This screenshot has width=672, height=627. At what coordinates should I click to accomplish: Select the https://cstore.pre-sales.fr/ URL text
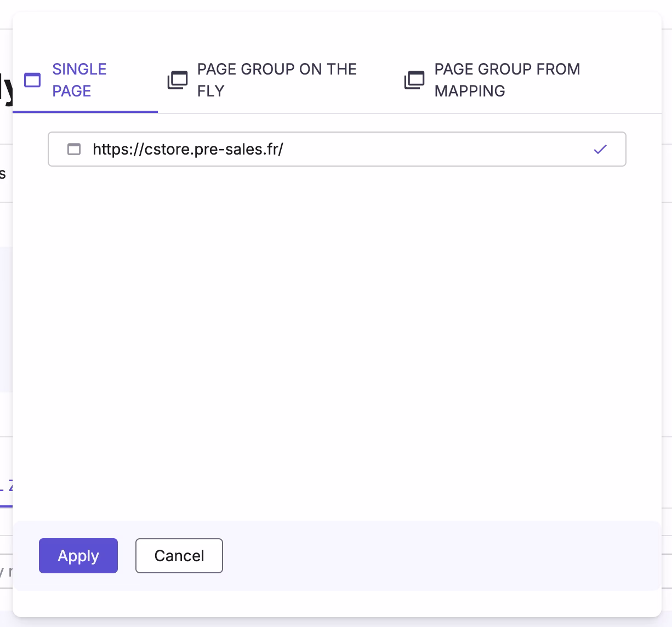coord(188,149)
